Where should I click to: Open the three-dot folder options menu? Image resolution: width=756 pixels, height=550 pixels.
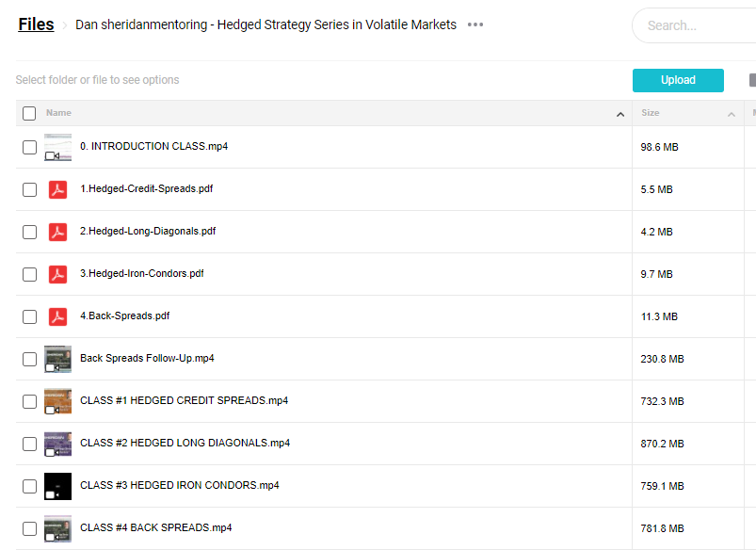click(x=475, y=24)
